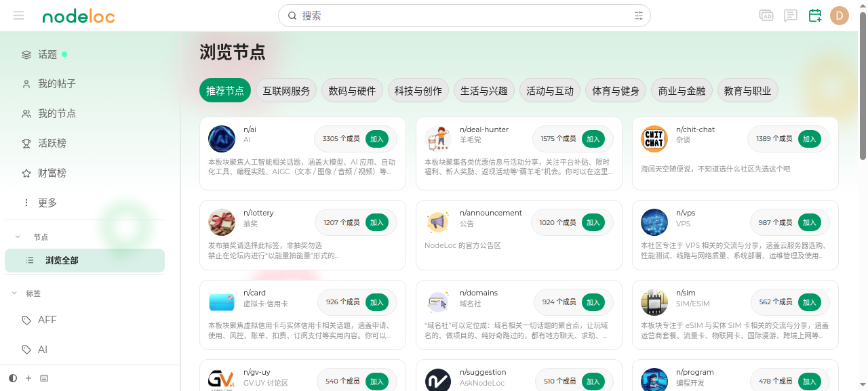
Task: Join the n/gv-uy node
Action: coord(377,382)
